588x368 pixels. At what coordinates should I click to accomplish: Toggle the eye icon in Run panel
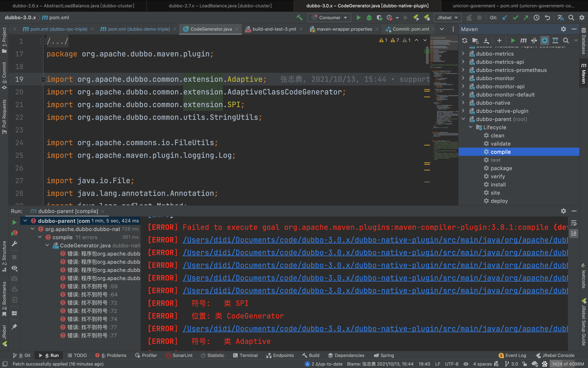point(14,268)
